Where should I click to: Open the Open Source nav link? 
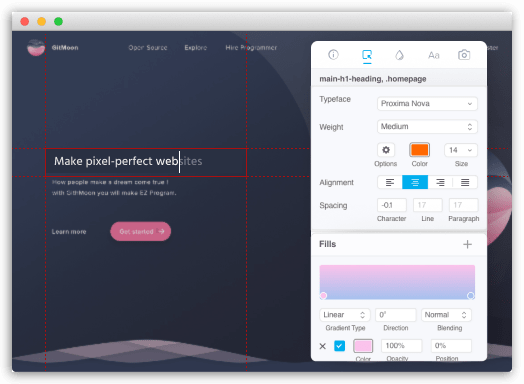tap(148, 48)
